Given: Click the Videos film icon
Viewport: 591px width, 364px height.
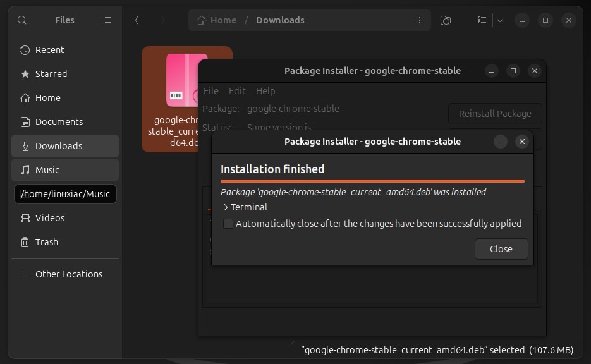Looking at the screenshot, I should [x=25, y=218].
